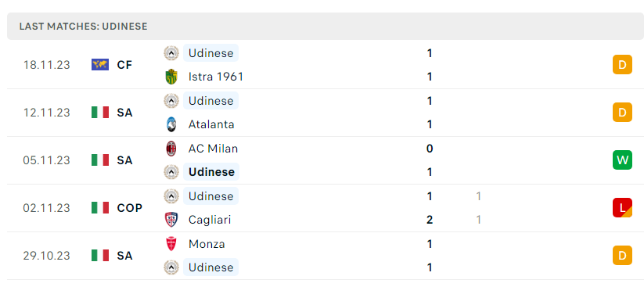644x287 pixels.
Task: Click the Atalanta club crest
Action: 171,124
